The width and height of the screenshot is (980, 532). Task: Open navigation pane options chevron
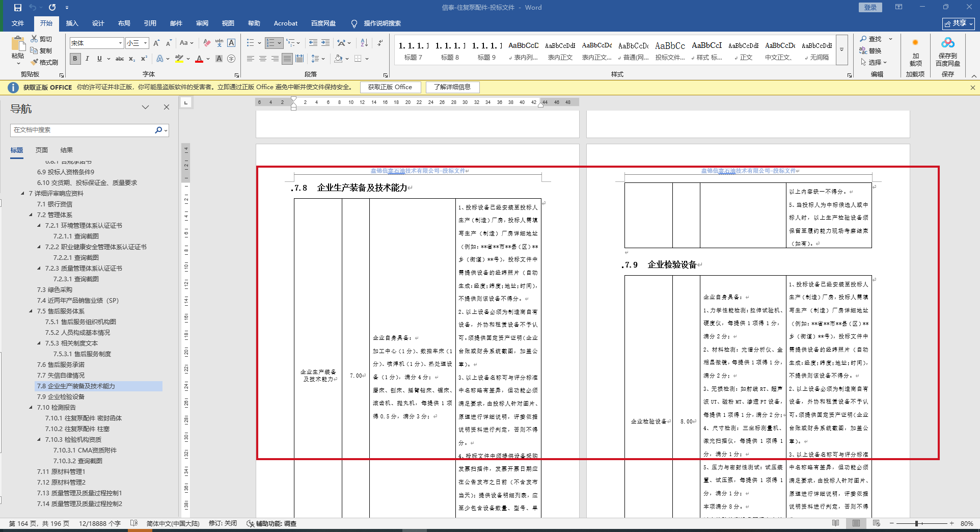click(x=146, y=107)
